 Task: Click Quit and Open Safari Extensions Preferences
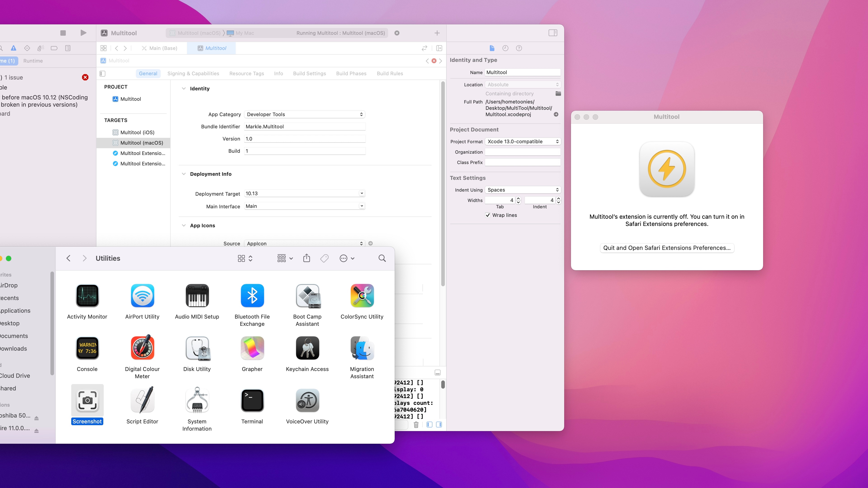[x=667, y=248]
